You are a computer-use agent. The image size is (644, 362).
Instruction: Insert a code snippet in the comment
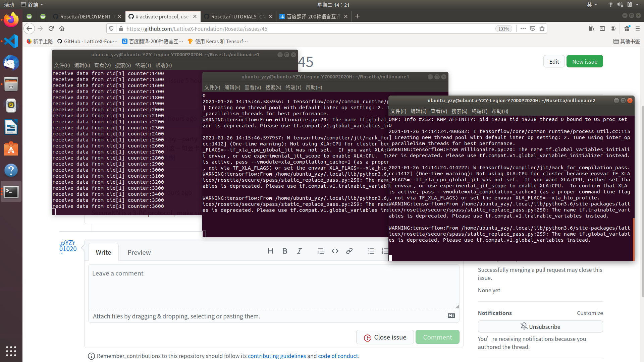coord(335,251)
